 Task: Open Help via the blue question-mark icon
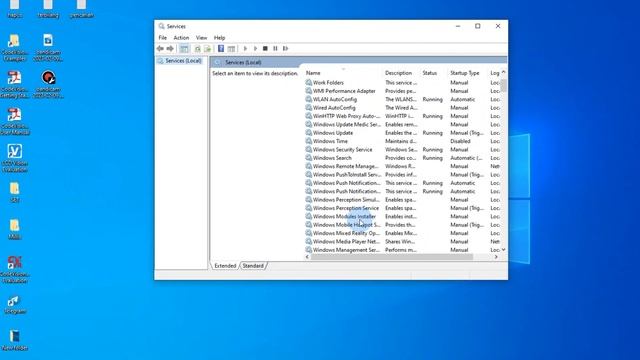[x=221, y=49]
